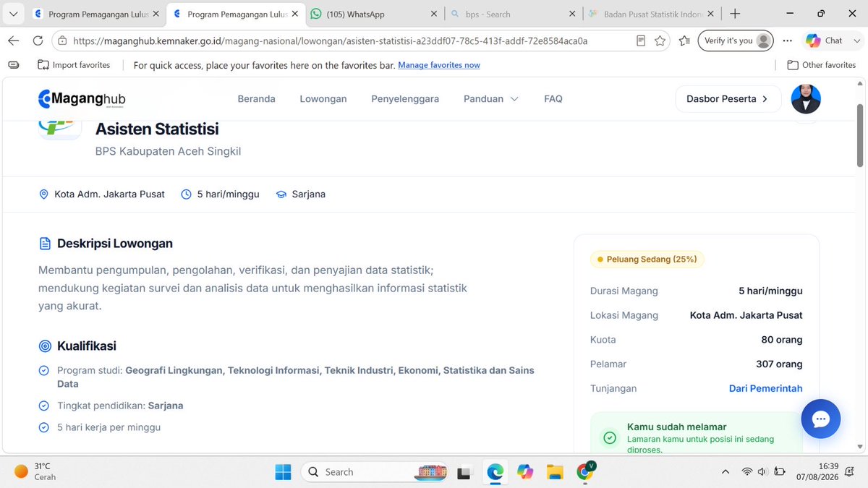Click the check icon beside Tingkat pendidikan
The width and height of the screenshot is (868, 488).
[x=44, y=406]
